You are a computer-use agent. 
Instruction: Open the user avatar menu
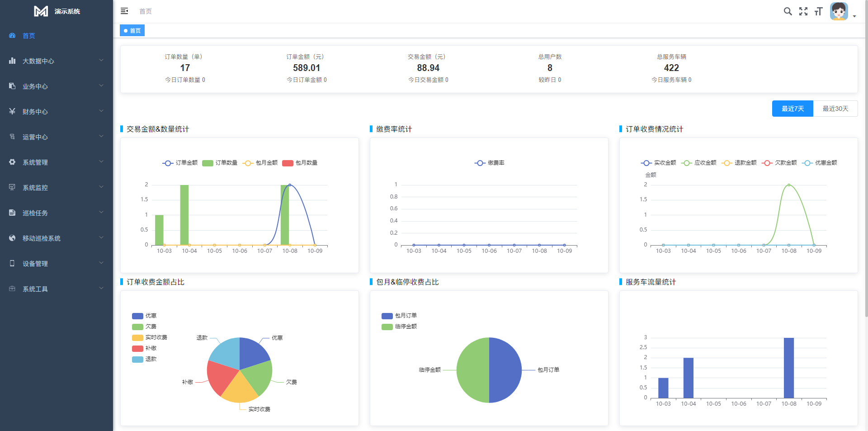[x=839, y=11]
